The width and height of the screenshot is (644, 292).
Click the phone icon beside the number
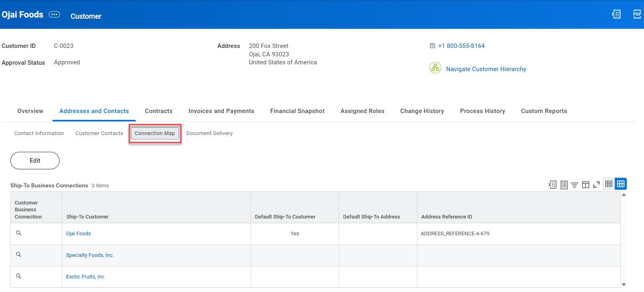click(x=432, y=46)
